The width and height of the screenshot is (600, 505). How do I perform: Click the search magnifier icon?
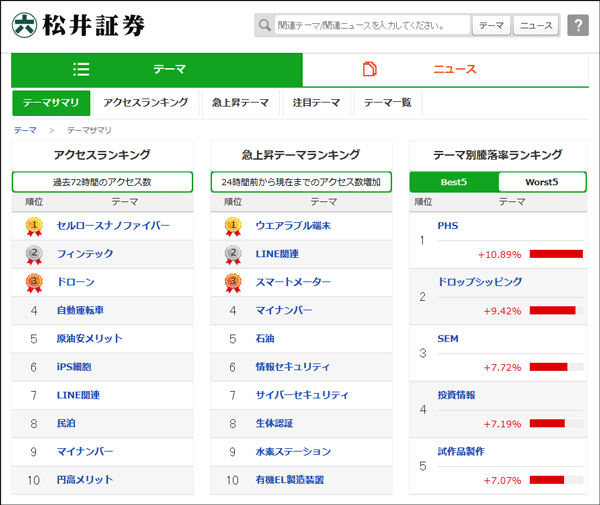[264, 25]
